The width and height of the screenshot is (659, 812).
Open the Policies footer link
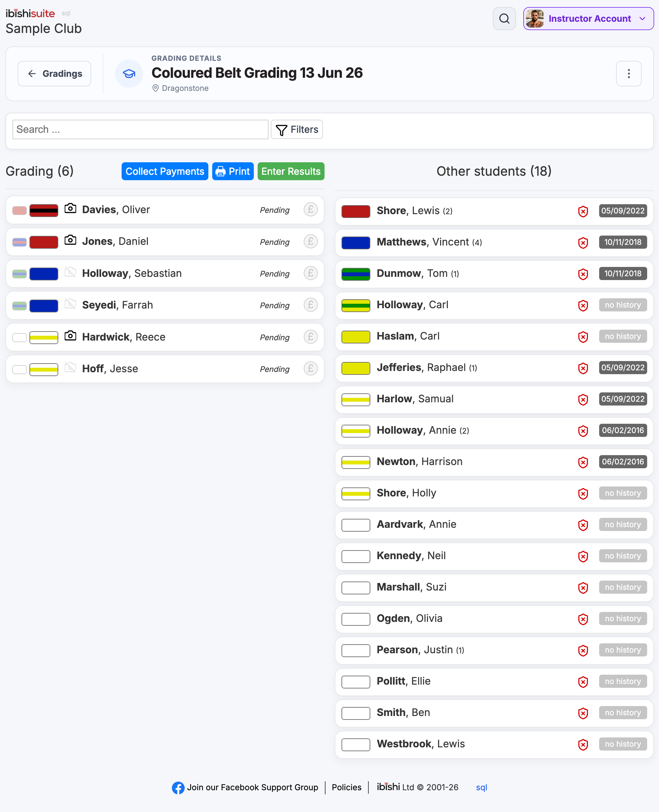click(x=346, y=787)
